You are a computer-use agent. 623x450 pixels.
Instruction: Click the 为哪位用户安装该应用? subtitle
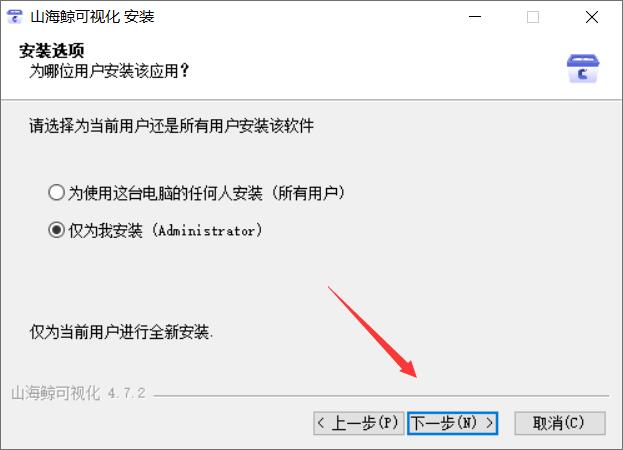[109, 71]
